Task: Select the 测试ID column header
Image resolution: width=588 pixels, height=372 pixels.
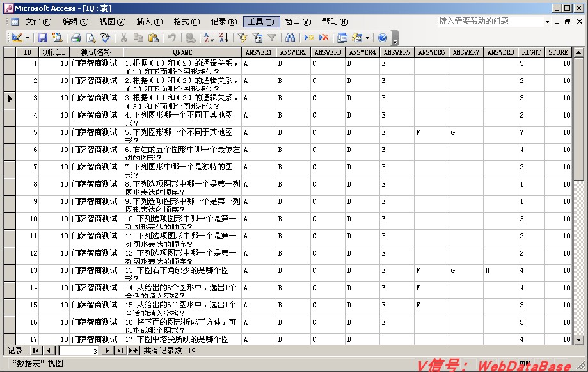Action: click(54, 52)
